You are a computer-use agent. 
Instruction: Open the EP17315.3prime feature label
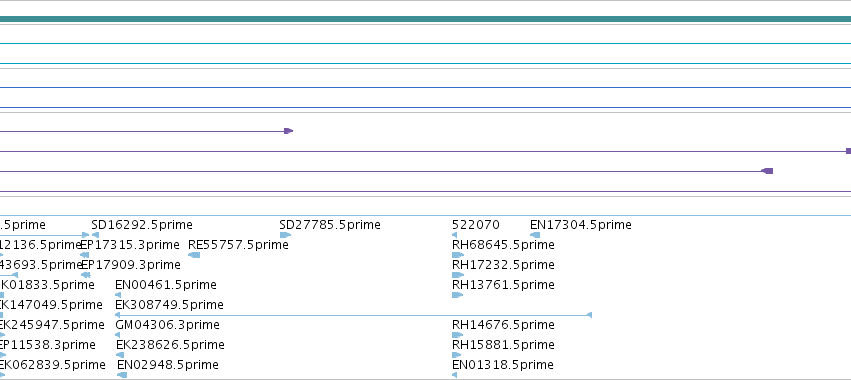130,245
